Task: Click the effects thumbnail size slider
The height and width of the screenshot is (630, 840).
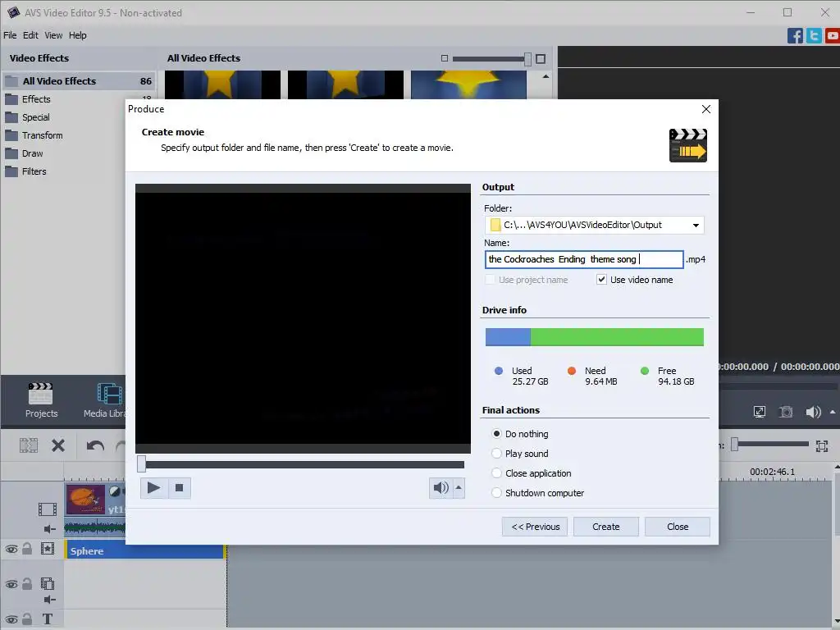Action: pos(527,59)
